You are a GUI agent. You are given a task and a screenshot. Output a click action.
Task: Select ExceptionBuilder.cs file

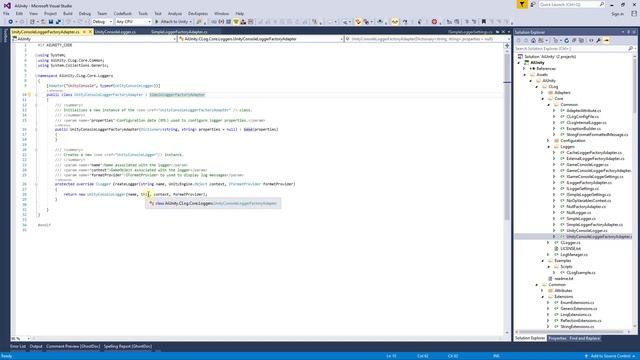tap(583, 129)
